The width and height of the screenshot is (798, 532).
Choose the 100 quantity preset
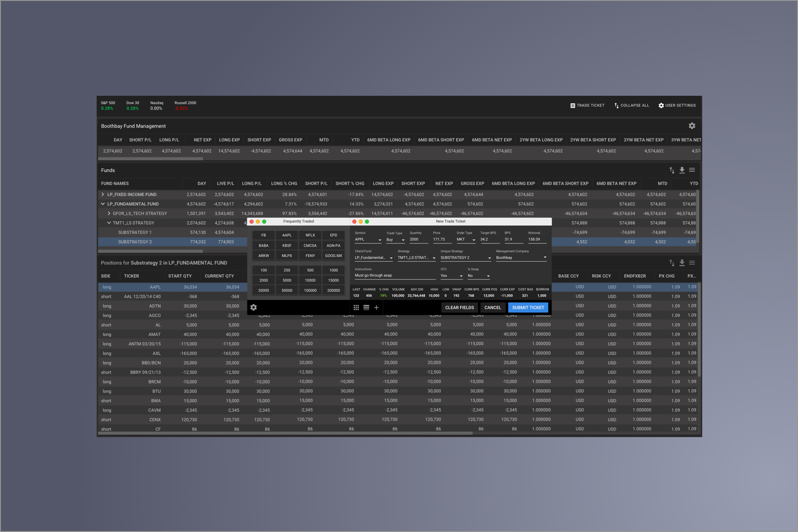tap(264, 270)
